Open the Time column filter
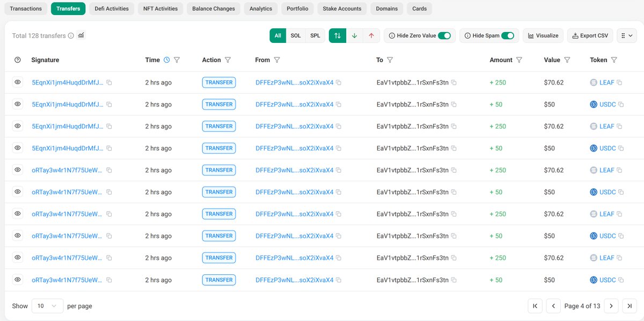The width and height of the screenshot is (644, 321). [x=177, y=60]
